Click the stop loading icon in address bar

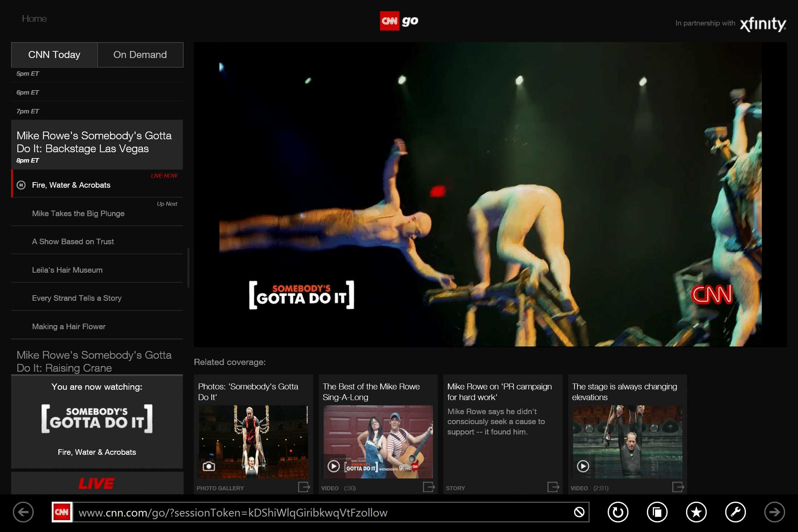point(579,512)
